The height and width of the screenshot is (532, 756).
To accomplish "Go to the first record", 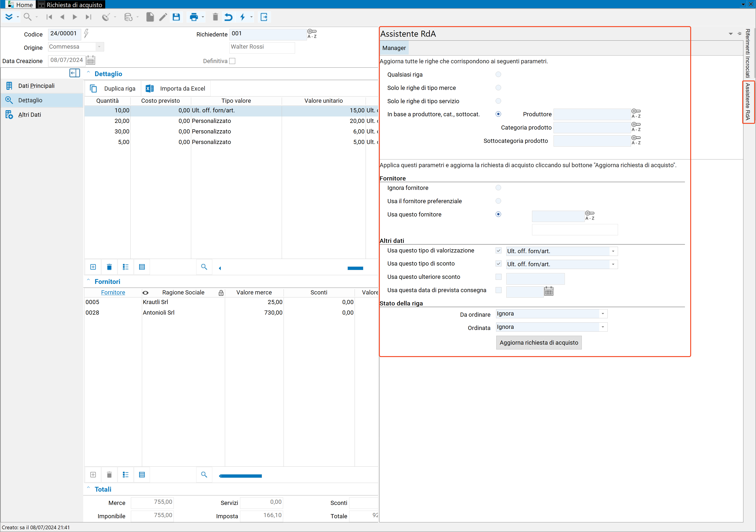I will click(49, 17).
